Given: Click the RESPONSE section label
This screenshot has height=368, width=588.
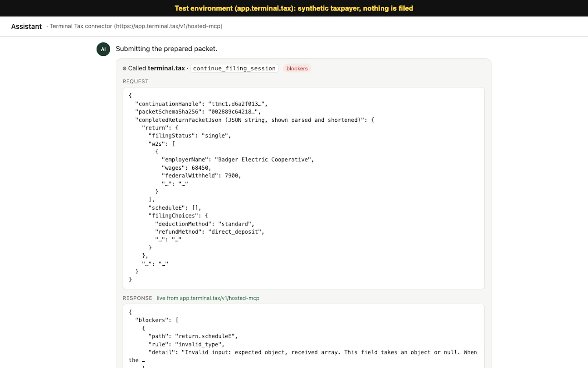Looking at the screenshot, I should pyautogui.click(x=137, y=298).
